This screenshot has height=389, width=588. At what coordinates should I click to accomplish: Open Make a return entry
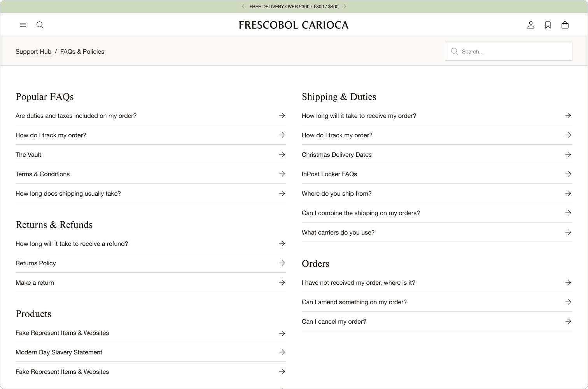point(151,282)
